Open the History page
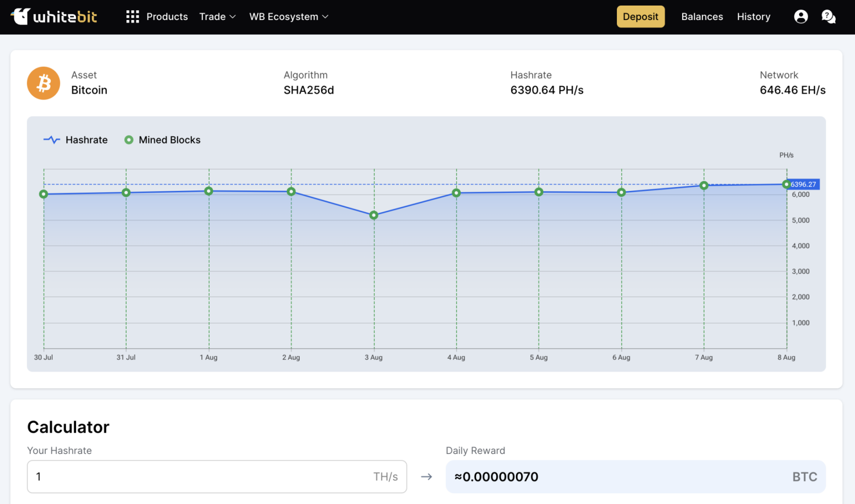The height and width of the screenshot is (504, 855). (753, 17)
